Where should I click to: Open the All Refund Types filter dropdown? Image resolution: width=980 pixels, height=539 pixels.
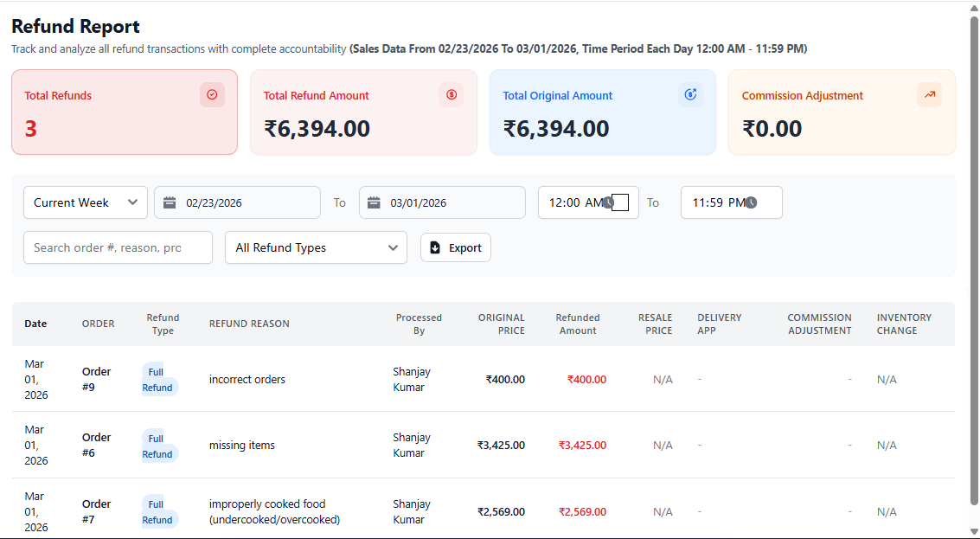tap(316, 247)
